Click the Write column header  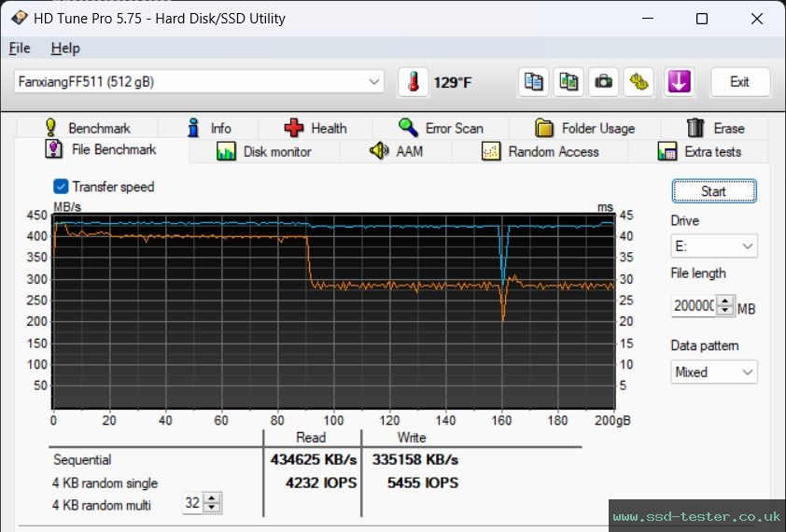tap(412, 438)
